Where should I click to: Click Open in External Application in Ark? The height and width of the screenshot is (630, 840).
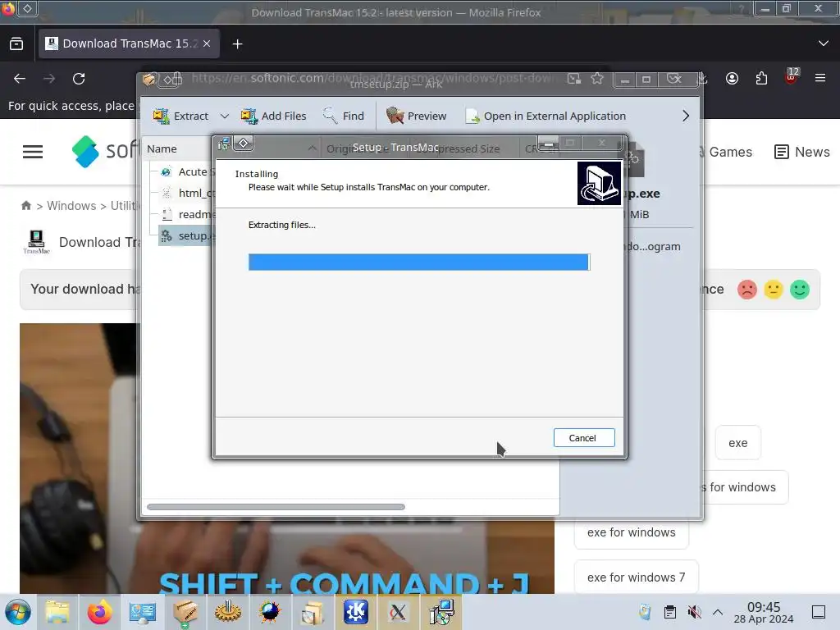click(x=546, y=116)
